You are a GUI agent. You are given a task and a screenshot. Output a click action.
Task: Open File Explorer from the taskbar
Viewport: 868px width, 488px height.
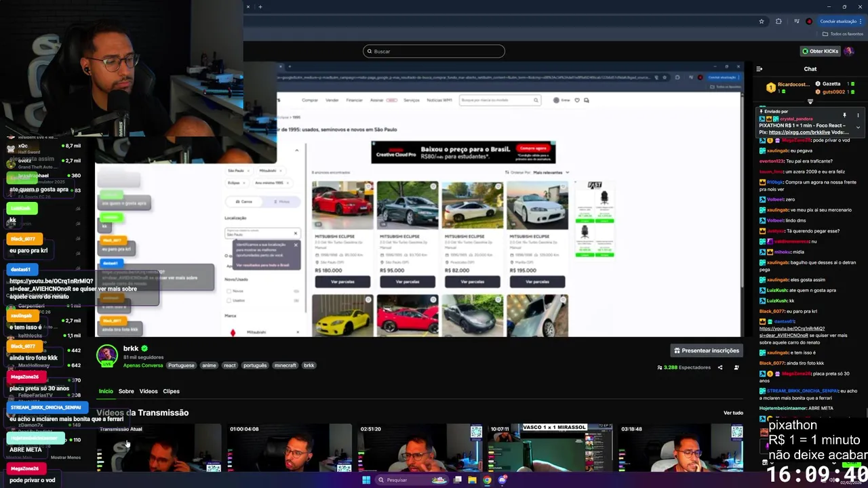pos(472,480)
